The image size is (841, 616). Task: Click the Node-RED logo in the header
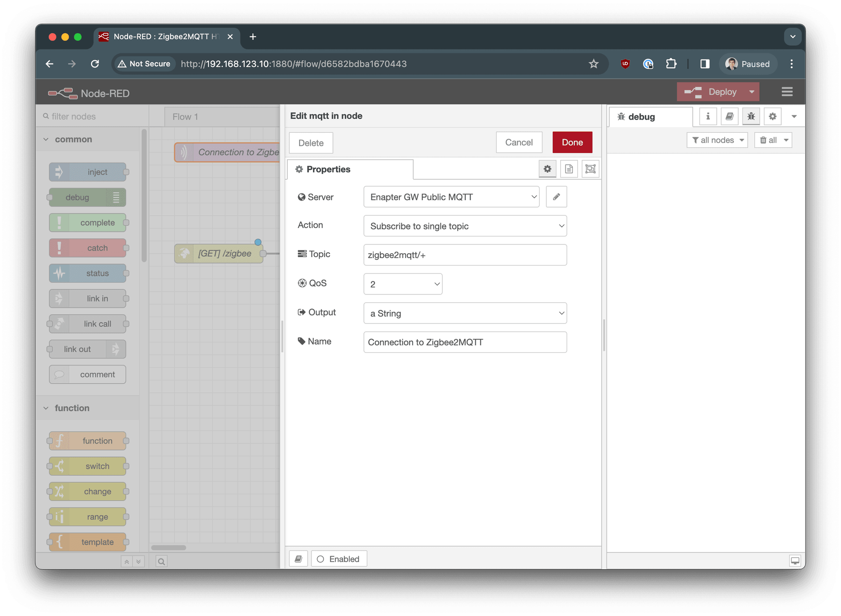click(x=63, y=93)
